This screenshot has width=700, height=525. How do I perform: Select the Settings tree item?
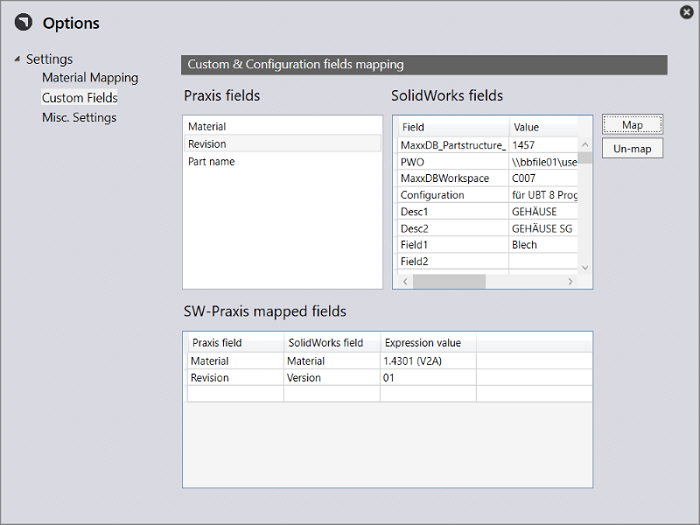coord(49,59)
